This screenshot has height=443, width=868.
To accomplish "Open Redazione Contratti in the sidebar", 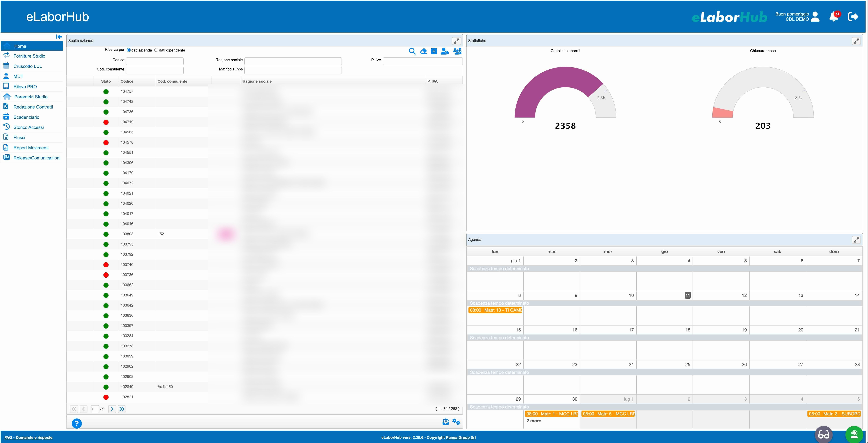I will coord(32,107).
